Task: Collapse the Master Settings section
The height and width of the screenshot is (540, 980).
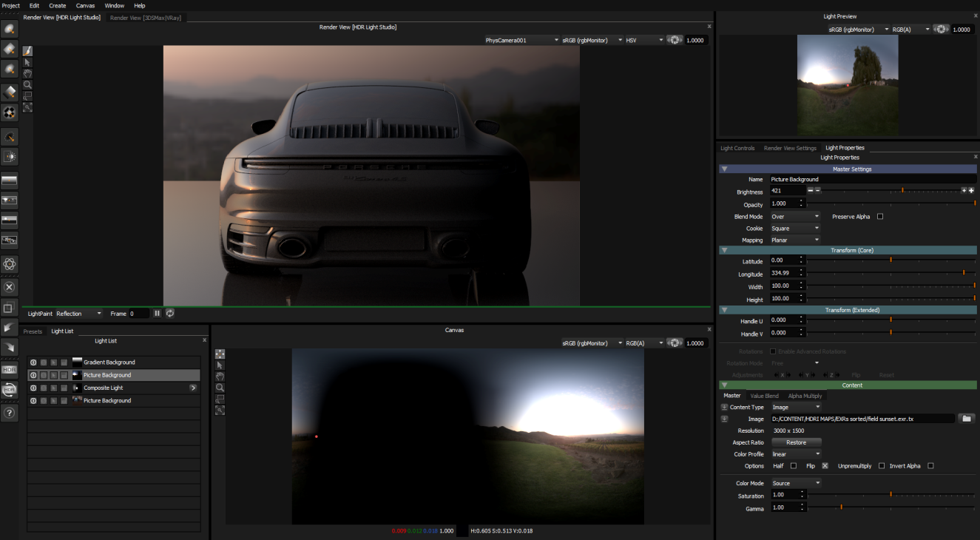Action: pos(724,169)
